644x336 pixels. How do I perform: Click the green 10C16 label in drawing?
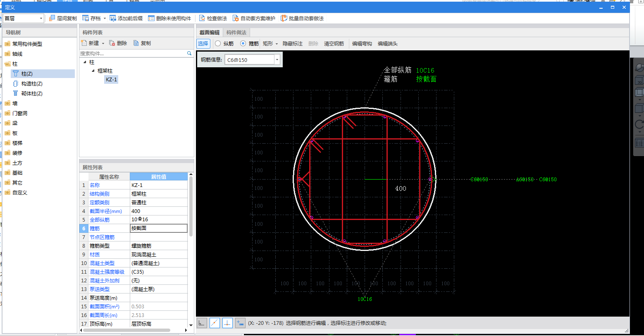point(425,71)
